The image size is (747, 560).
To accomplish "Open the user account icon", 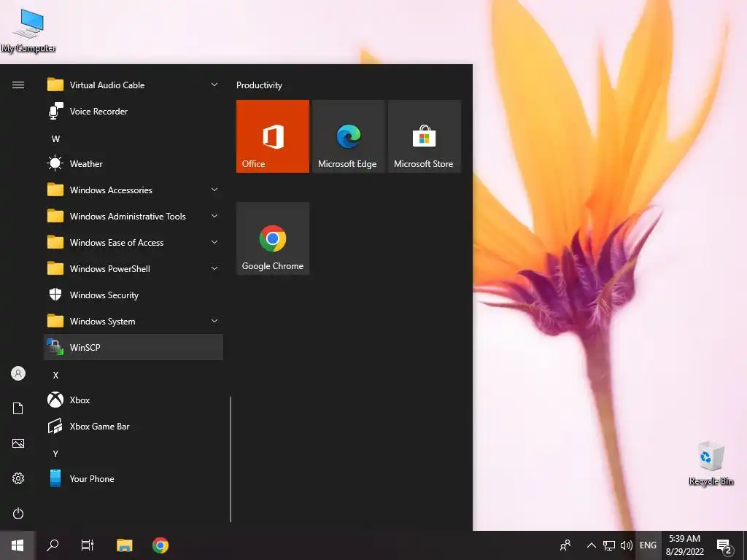I will click(x=18, y=374).
